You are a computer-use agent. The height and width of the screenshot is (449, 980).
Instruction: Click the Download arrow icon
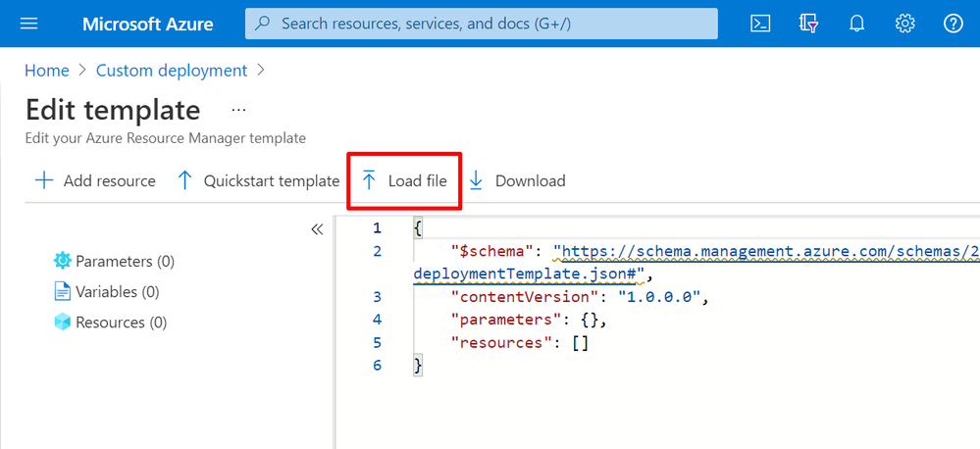476,181
